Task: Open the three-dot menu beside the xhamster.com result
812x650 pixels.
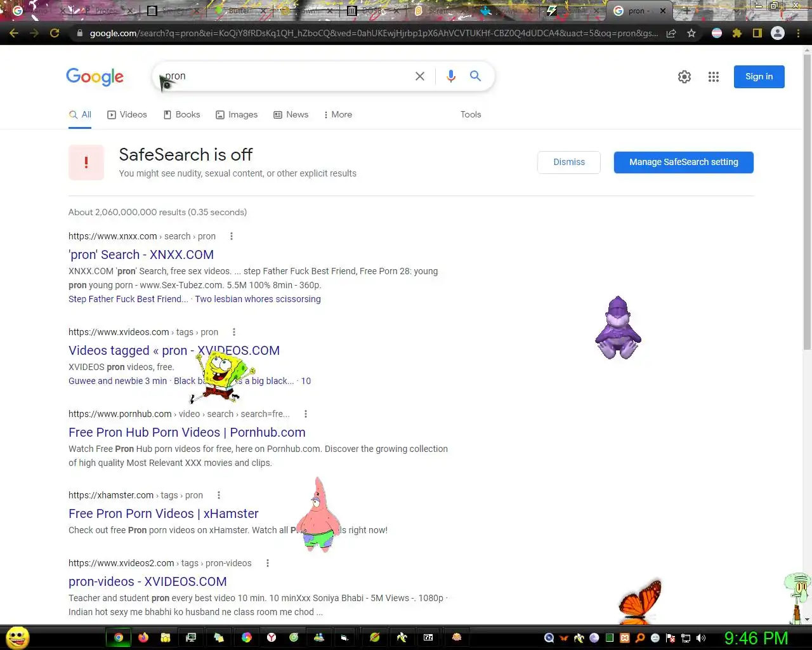Action: click(x=219, y=495)
